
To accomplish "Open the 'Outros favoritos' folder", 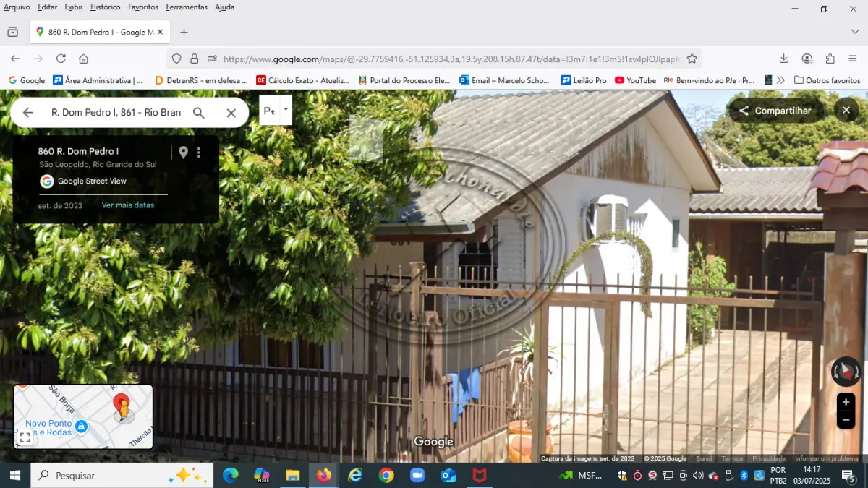I will click(x=827, y=80).
